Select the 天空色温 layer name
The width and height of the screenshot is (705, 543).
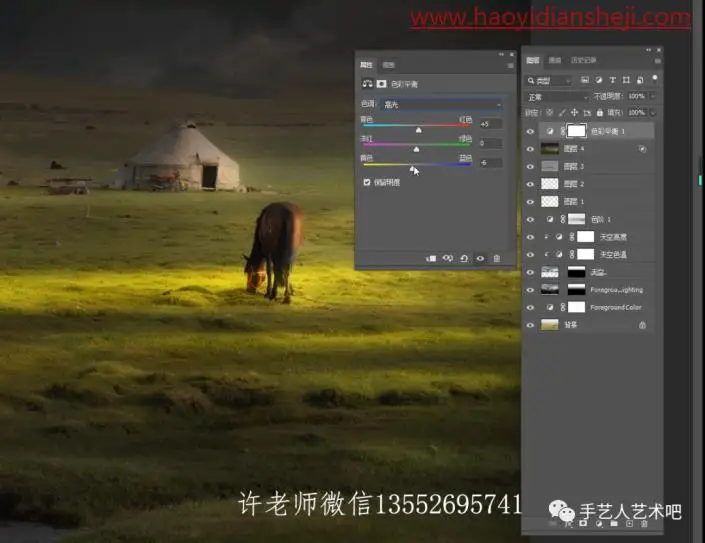[613, 254]
